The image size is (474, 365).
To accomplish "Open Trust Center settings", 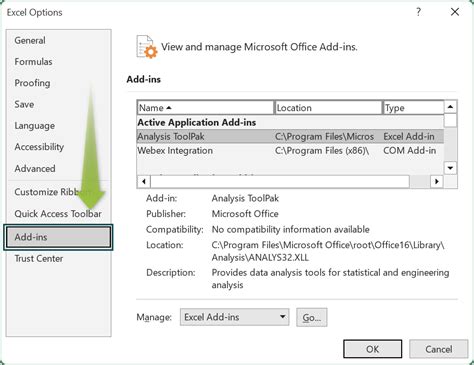I will point(39,259).
